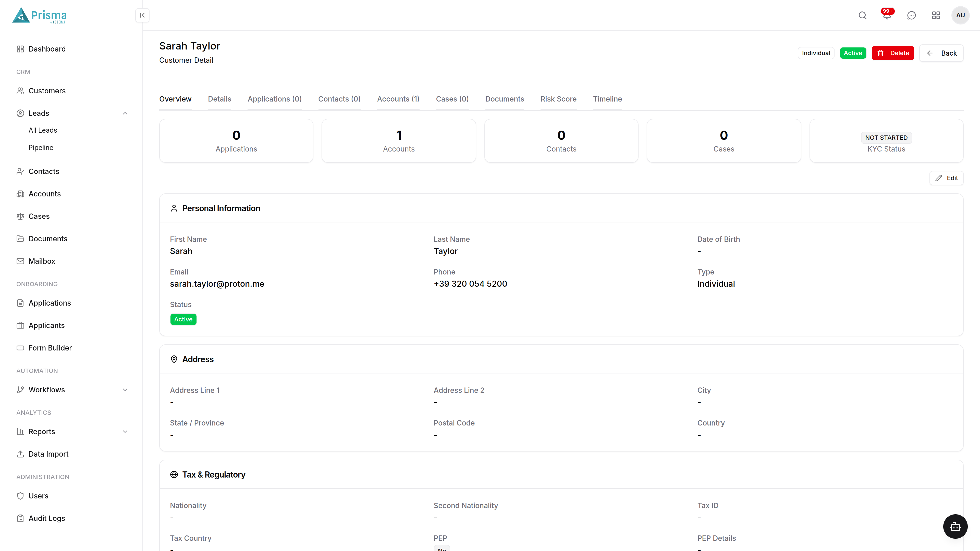Click the Personal Information section heading
980x551 pixels.
221,208
